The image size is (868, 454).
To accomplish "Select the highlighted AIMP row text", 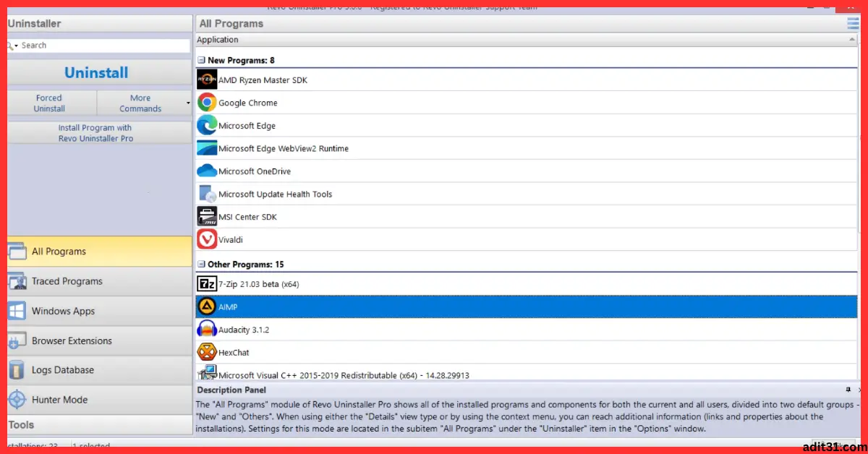I will click(x=228, y=307).
